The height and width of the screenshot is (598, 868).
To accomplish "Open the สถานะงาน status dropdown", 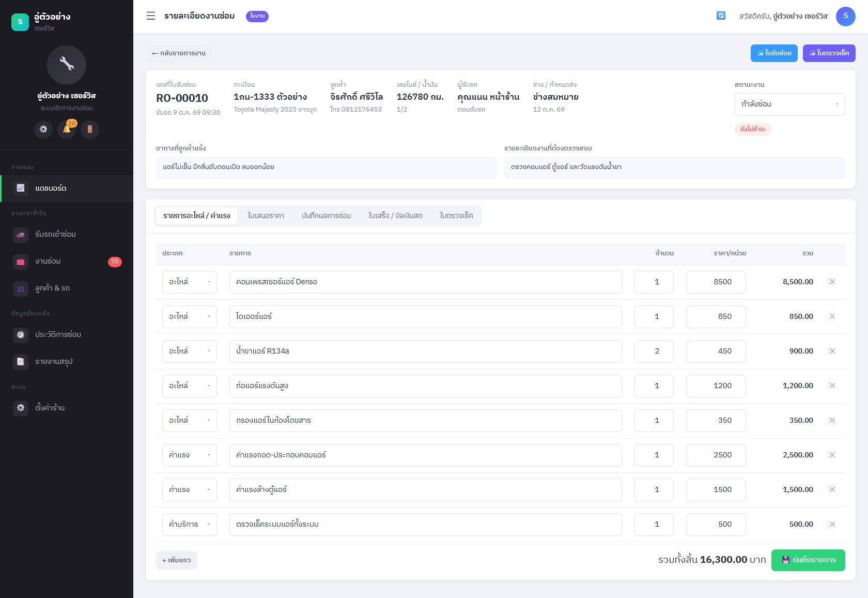I will [x=789, y=104].
